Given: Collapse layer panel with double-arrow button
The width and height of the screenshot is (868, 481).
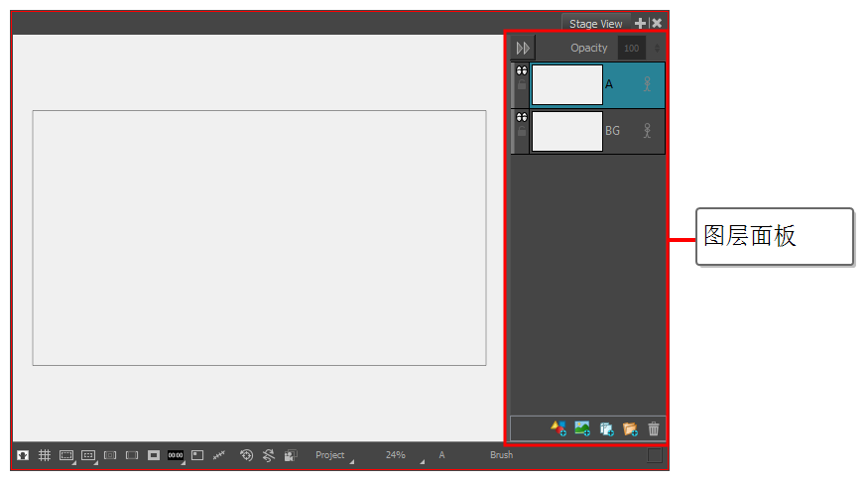Looking at the screenshot, I should point(523,48).
